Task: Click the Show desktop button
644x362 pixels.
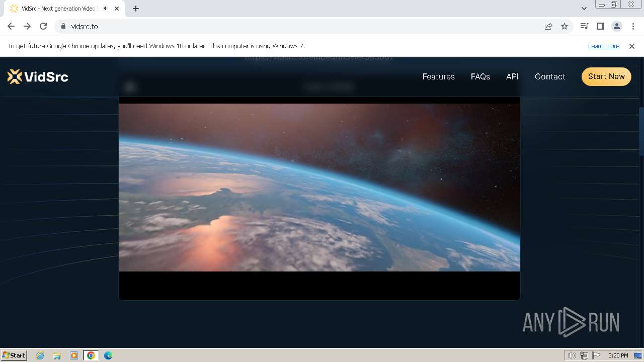Action: click(638, 355)
